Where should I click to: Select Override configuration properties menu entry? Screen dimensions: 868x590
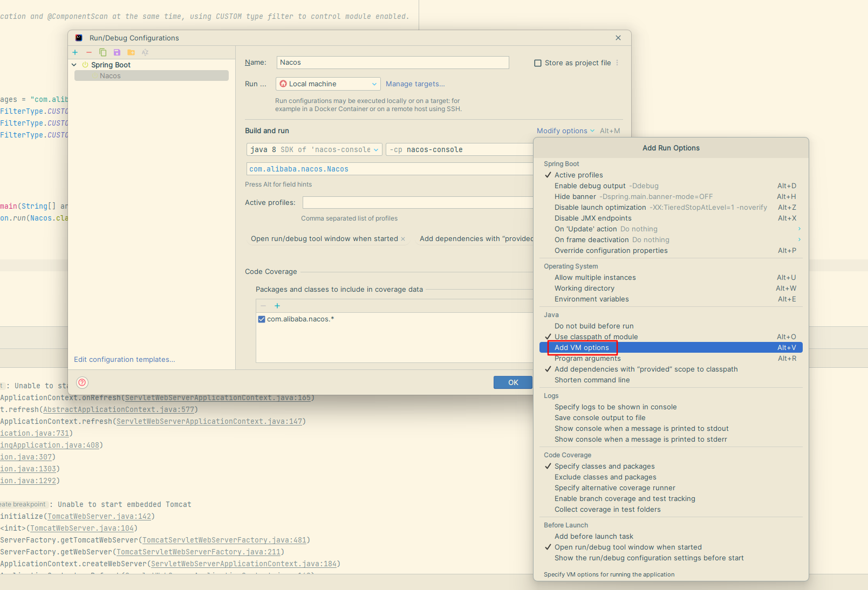(x=671, y=250)
